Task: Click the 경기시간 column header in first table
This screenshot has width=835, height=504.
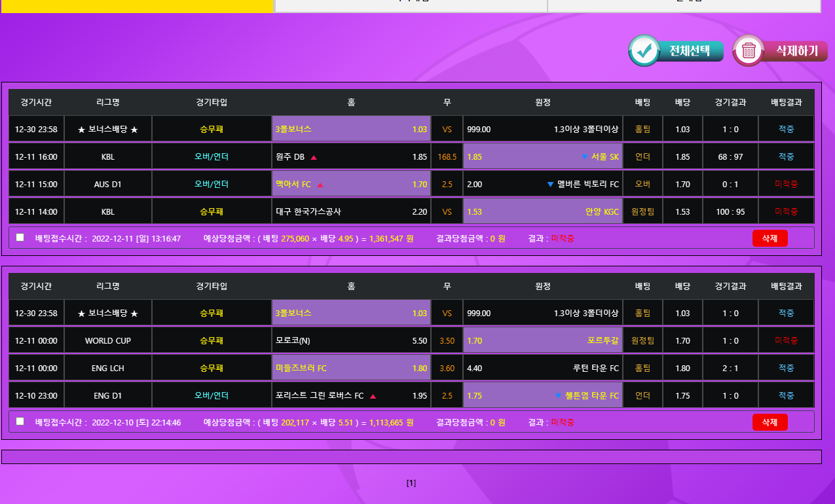Action: pyautogui.click(x=36, y=102)
